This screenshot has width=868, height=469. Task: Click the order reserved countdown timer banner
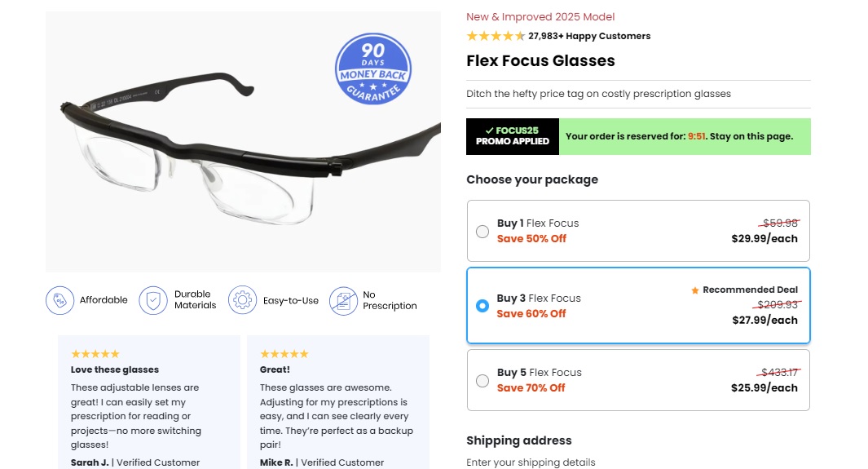click(685, 136)
